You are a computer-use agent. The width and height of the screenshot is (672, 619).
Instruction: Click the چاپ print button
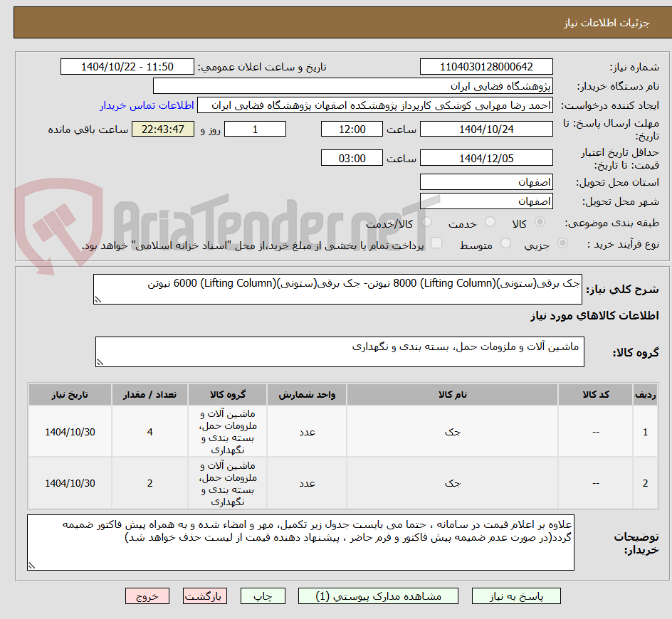pyautogui.click(x=263, y=596)
